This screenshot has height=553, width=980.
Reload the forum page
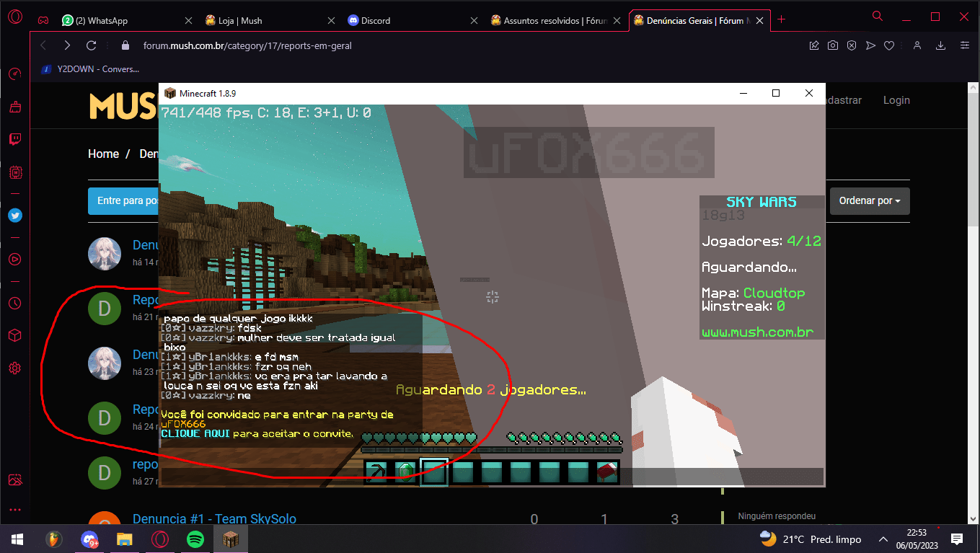coord(92,45)
